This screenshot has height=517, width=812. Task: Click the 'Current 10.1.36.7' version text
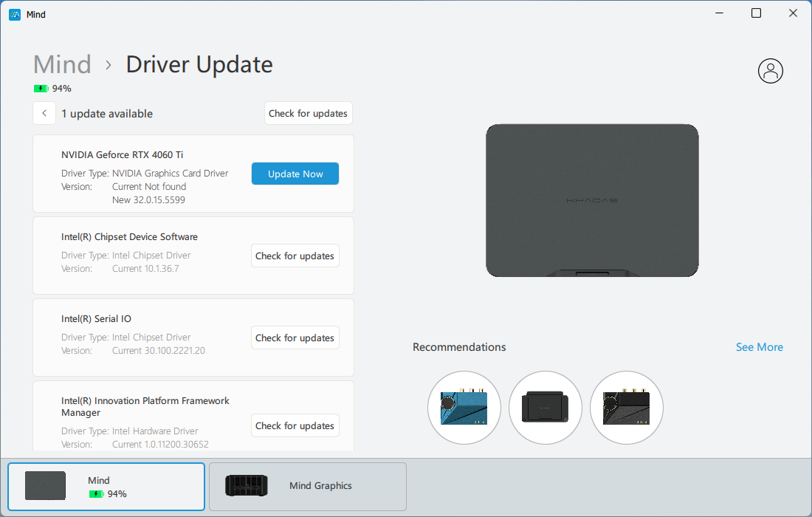[145, 268]
